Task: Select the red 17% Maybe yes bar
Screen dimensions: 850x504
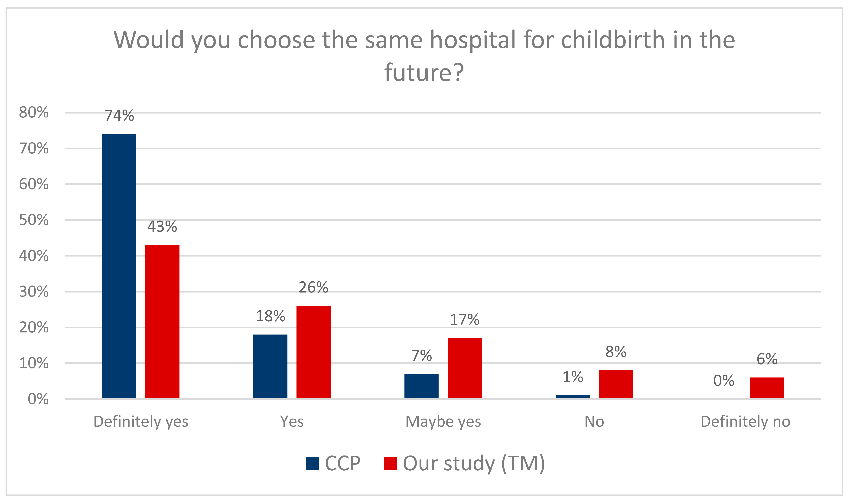Action: (x=465, y=368)
